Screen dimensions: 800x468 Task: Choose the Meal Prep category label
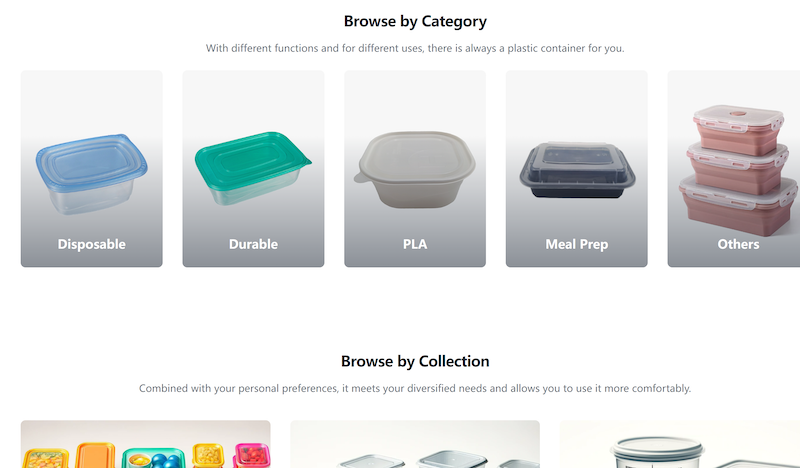[576, 244]
